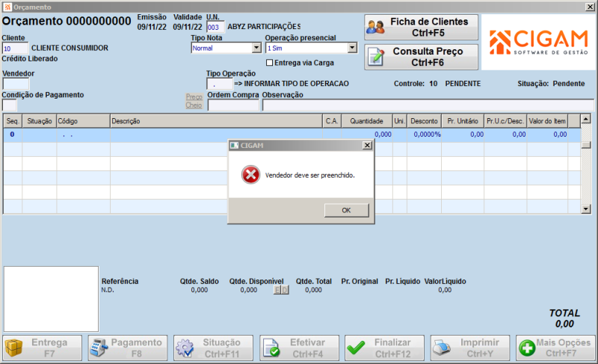Click the Mais Opções green plus icon

pyautogui.click(x=527, y=348)
